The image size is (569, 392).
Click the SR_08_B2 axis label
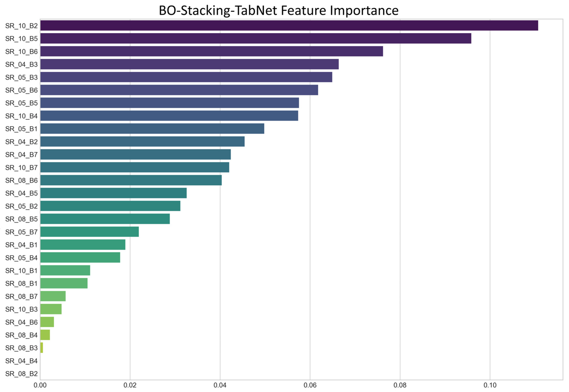tap(21, 374)
